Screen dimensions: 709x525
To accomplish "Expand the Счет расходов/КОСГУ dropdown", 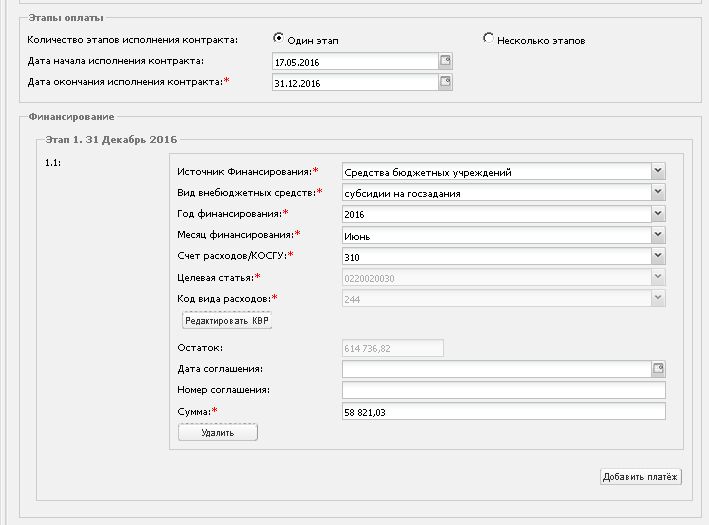I will [658, 256].
